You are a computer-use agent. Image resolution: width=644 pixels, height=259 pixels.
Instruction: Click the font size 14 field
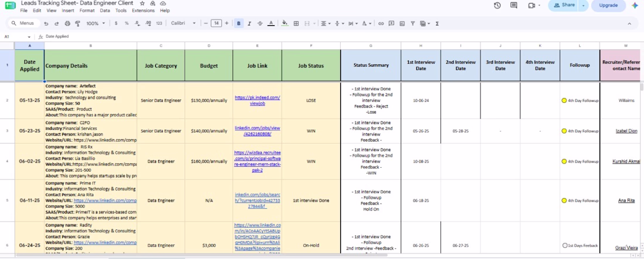[x=216, y=23]
